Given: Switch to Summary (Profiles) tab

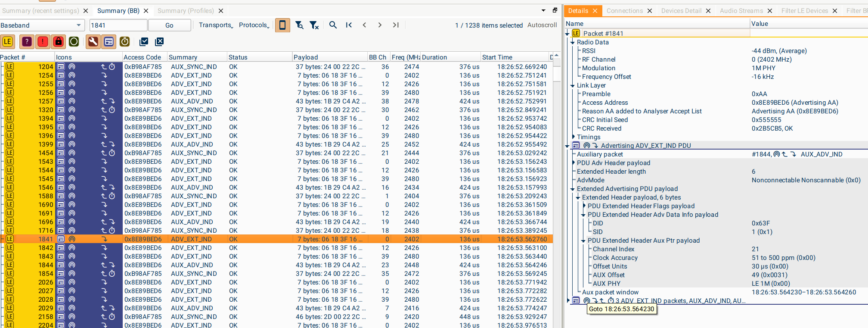Looking at the screenshot, I should pyautogui.click(x=186, y=11).
